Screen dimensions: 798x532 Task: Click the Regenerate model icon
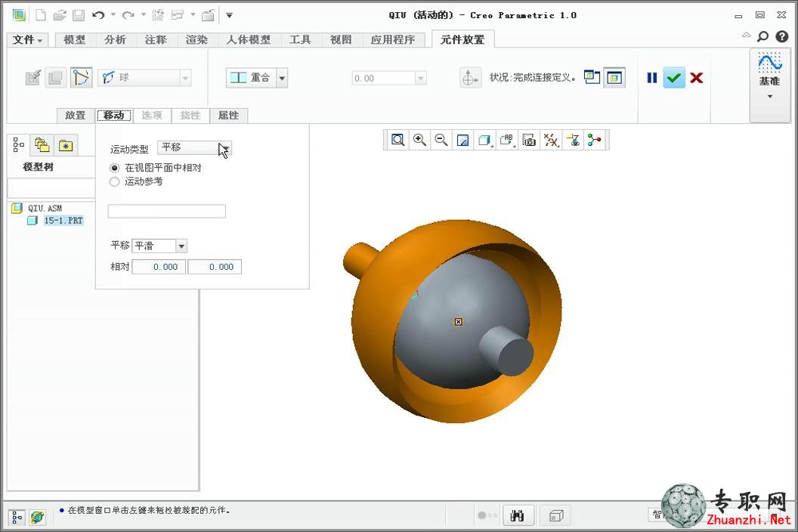tap(158, 15)
